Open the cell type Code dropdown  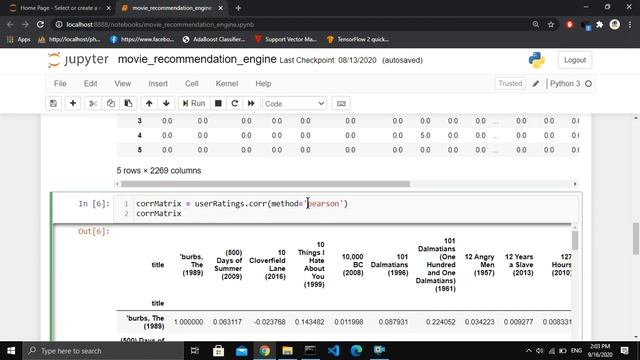point(295,104)
